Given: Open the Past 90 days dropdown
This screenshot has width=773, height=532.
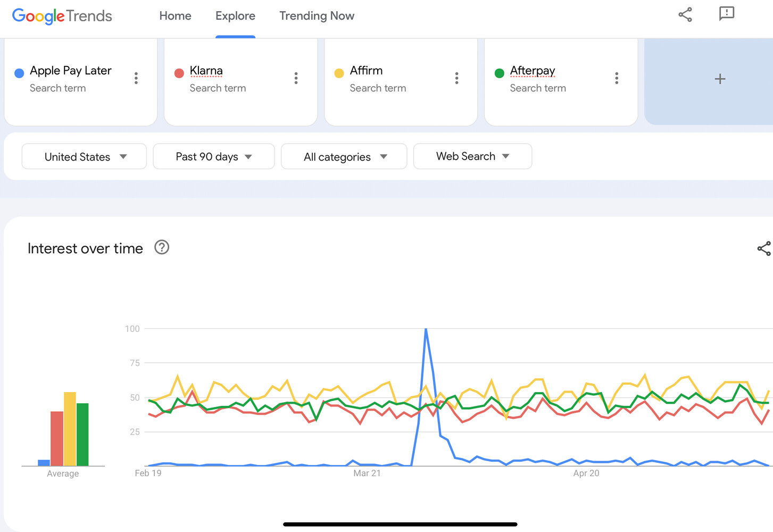Looking at the screenshot, I should tap(214, 156).
